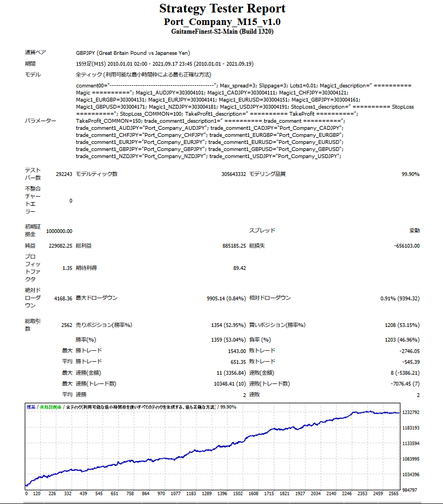
Task: Click the profit trades value 1359 (53.04%)
Action: pos(229,340)
